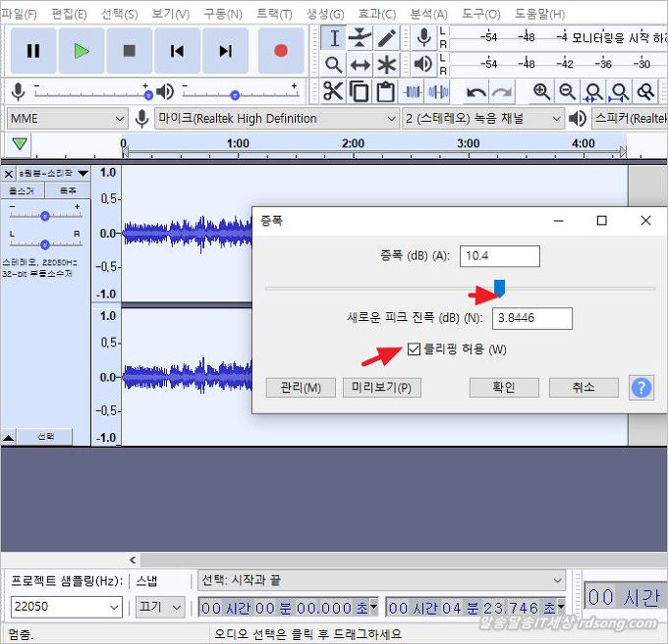Open the MME audio host dropdown
This screenshot has height=644, width=668.
(x=67, y=119)
